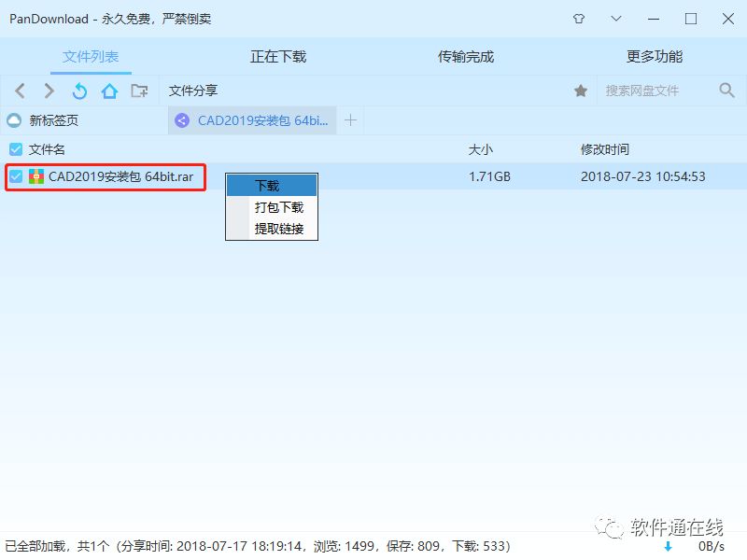Click the RAR archive file icon
The height and width of the screenshot is (560, 747).
pyautogui.click(x=36, y=176)
